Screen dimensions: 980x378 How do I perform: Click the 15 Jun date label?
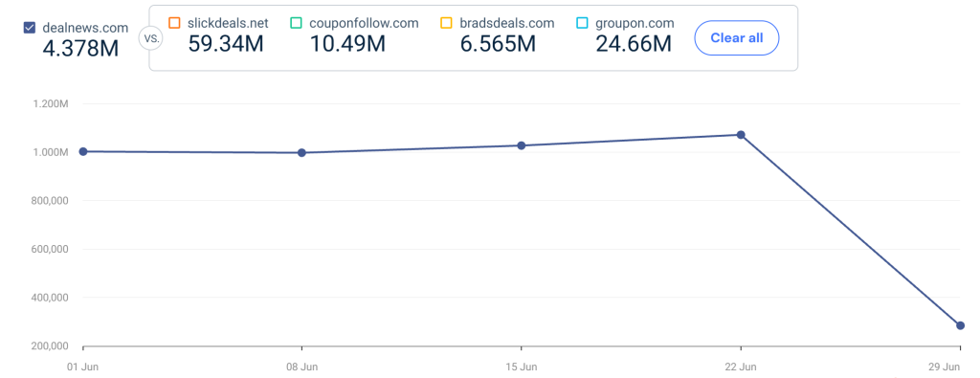coord(522,367)
